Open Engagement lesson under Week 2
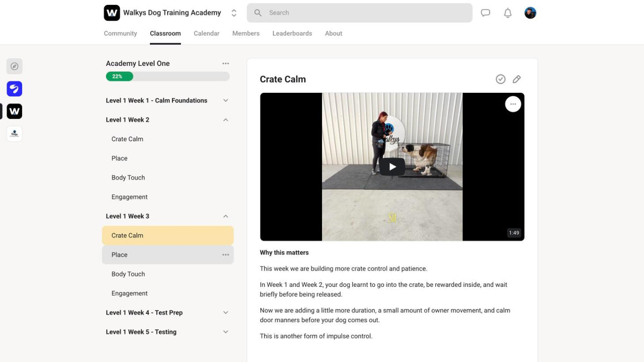644x362 pixels. (x=168, y=197)
